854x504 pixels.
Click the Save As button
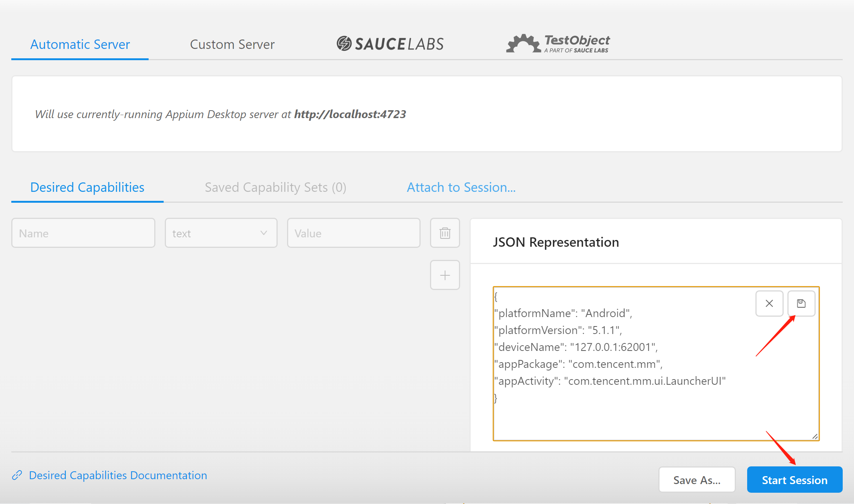(x=697, y=480)
